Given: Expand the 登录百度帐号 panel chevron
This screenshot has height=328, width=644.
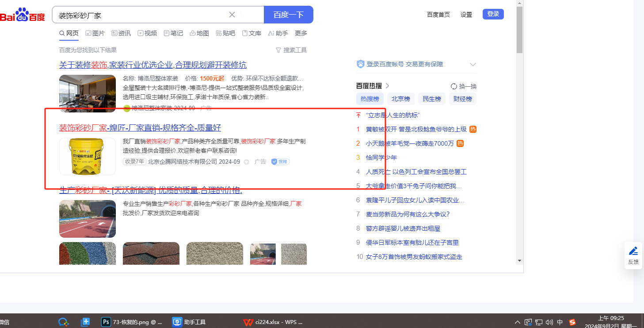Looking at the screenshot, I should (473, 64).
